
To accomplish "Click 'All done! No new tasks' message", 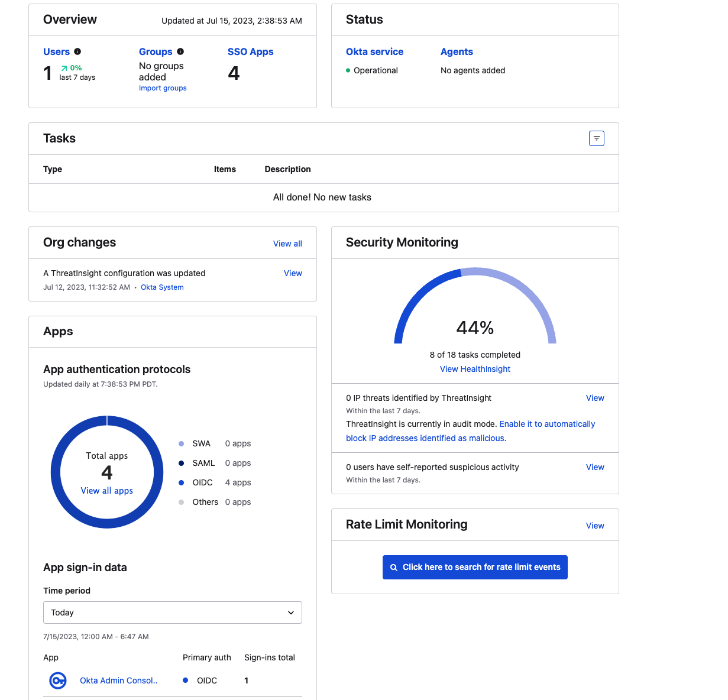I will [x=322, y=197].
